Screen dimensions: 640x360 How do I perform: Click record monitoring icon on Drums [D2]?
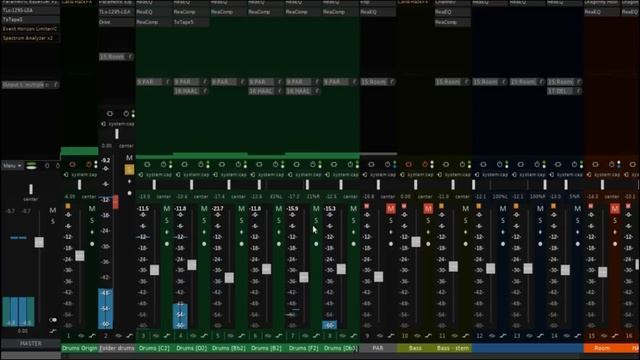tap(201, 164)
